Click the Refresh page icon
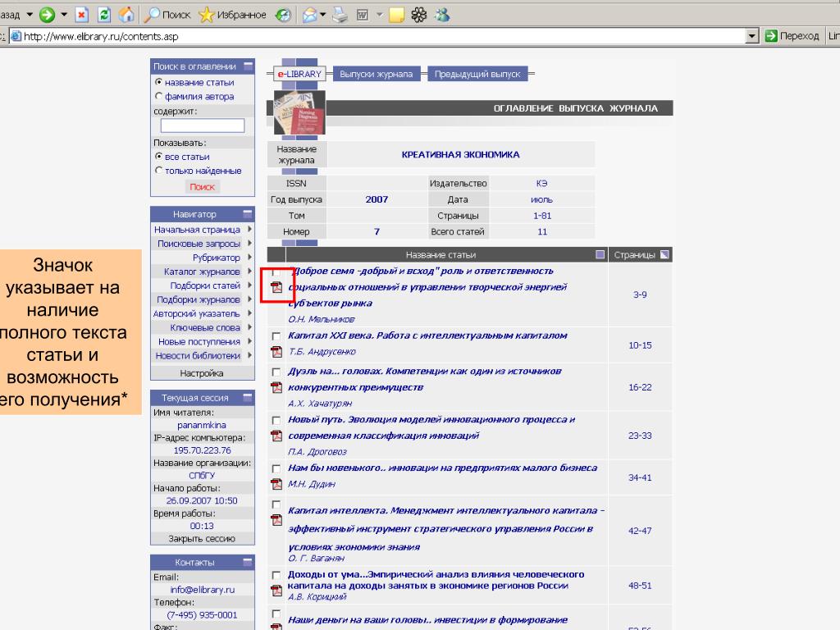This screenshot has width=840, height=630. tap(104, 15)
